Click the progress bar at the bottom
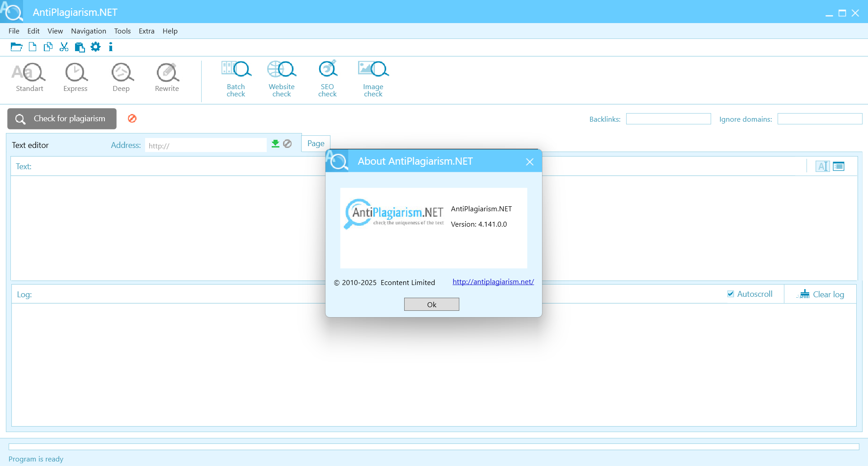 tap(434, 447)
